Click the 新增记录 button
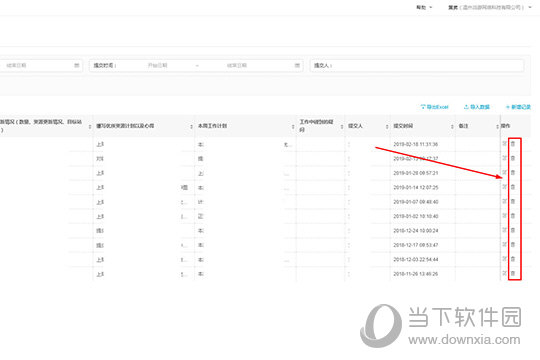540x360 pixels. coord(518,107)
